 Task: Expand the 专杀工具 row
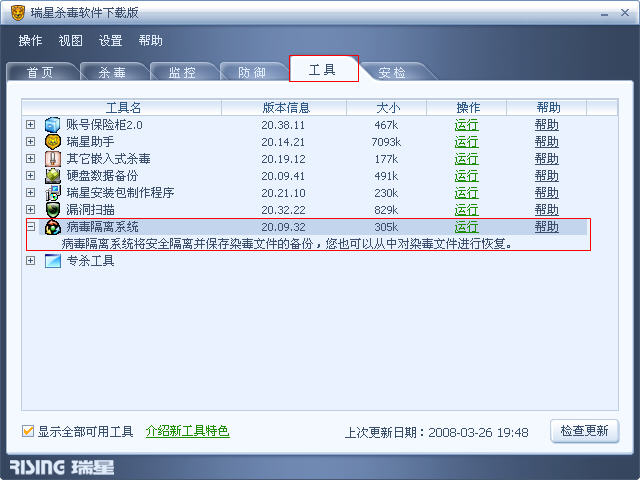coord(31,260)
